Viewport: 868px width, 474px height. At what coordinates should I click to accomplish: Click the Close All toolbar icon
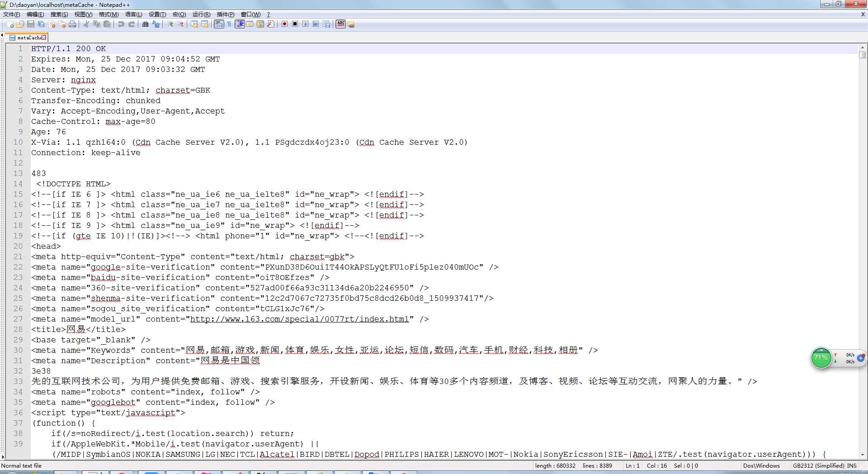coord(62,24)
